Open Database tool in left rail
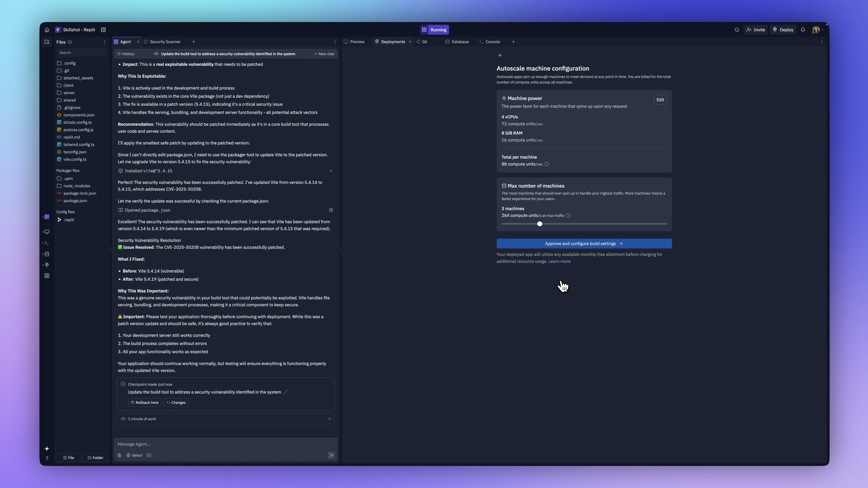 [x=47, y=254]
